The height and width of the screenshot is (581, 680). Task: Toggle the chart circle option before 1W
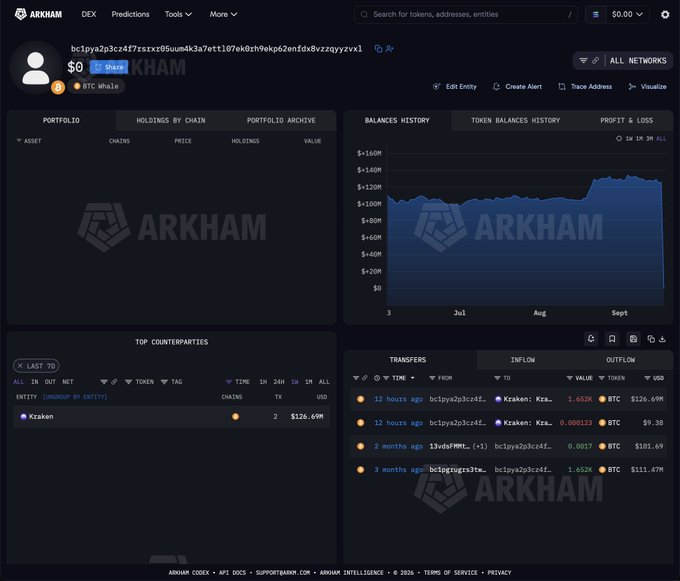(x=619, y=139)
